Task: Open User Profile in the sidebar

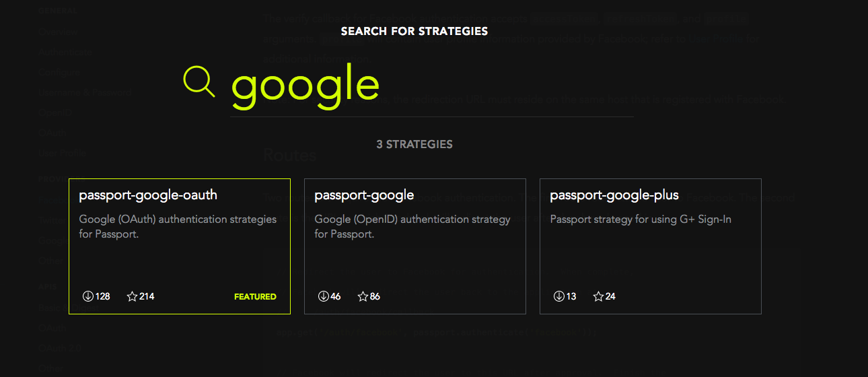Action: pos(63,153)
